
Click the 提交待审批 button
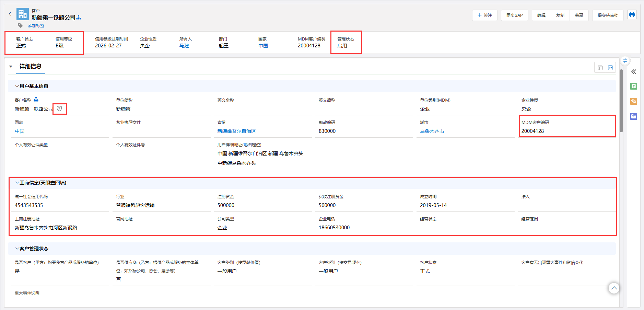click(608, 15)
